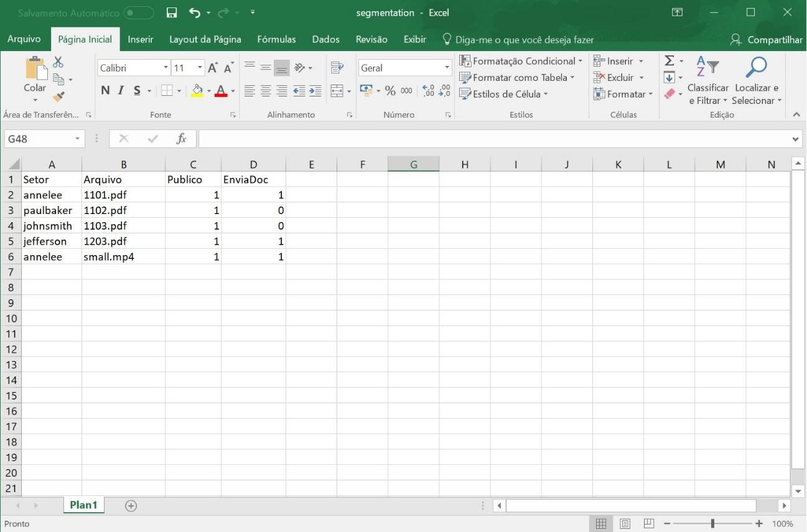Align text to middle of cell
The height and width of the screenshot is (532, 807).
click(266, 67)
